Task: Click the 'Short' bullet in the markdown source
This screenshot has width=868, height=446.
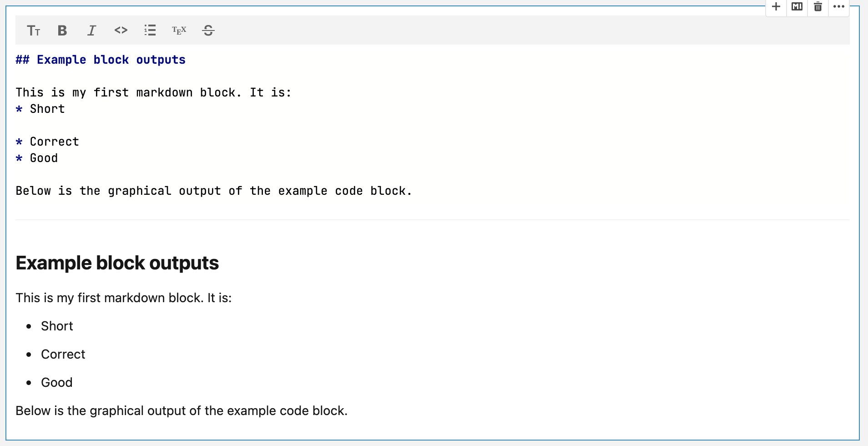Action: [47, 109]
